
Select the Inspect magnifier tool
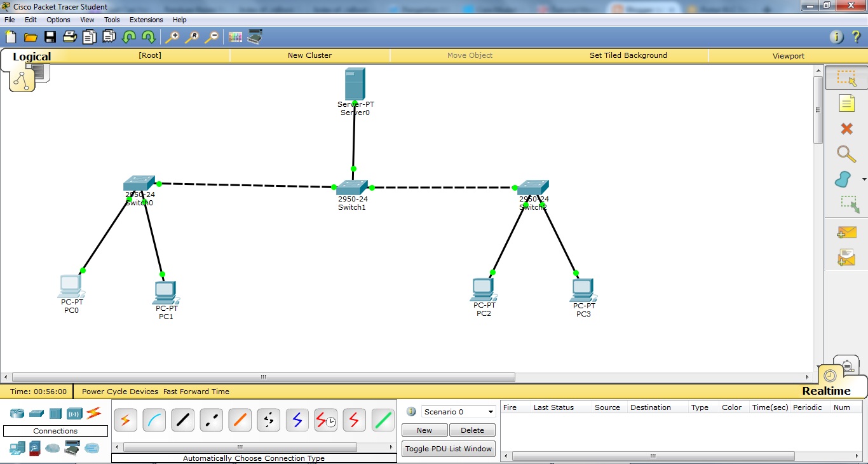pyautogui.click(x=846, y=154)
